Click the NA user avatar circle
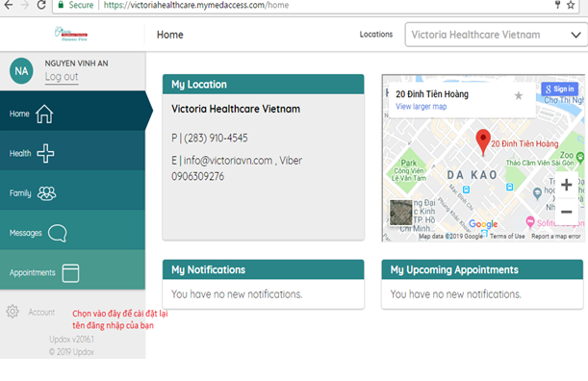 click(x=21, y=71)
